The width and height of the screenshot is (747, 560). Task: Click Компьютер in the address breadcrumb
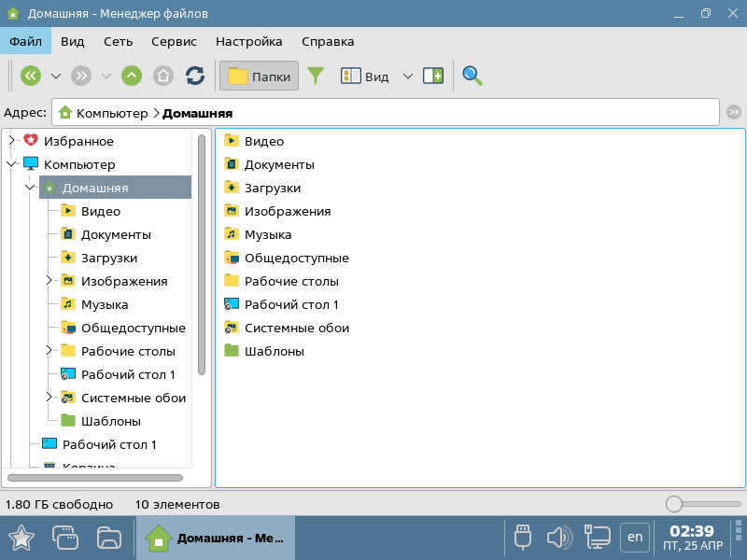111,113
